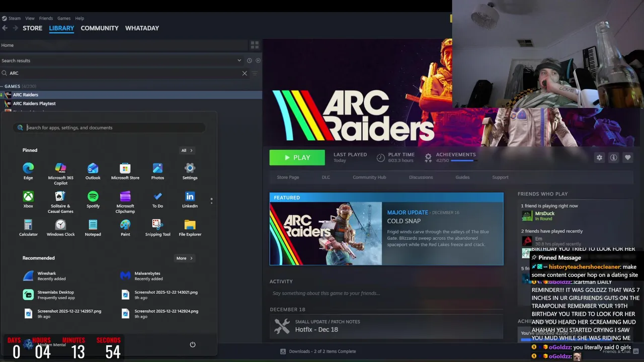Open the Photos pinned app
The image size is (644, 362).
(x=157, y=171)
